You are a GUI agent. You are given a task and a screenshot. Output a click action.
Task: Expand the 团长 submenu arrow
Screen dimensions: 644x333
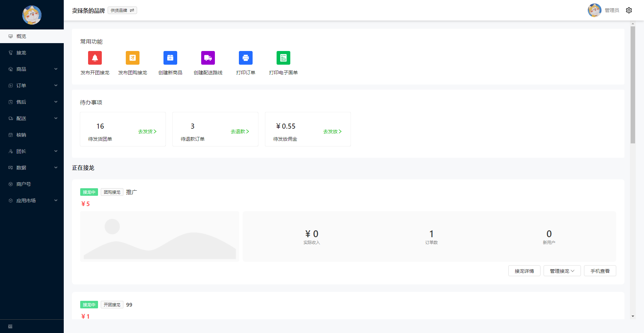coord(56,151)
